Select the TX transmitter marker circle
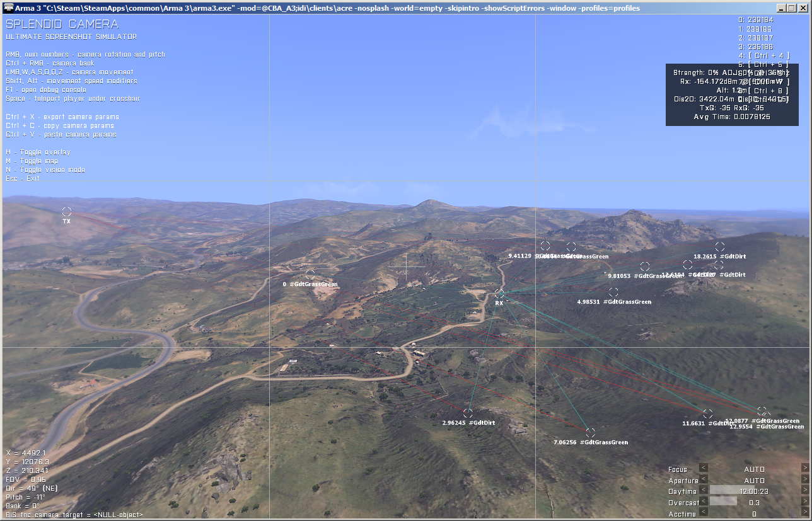 (x=67, y=212)
